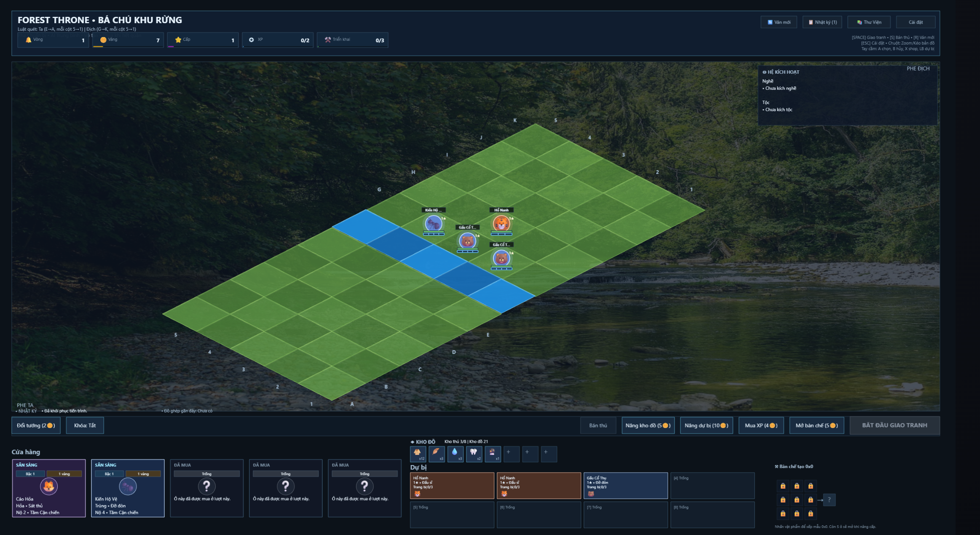
Task: Click the Hổ Nanh tiger unit on board
Action: [501, 223]
